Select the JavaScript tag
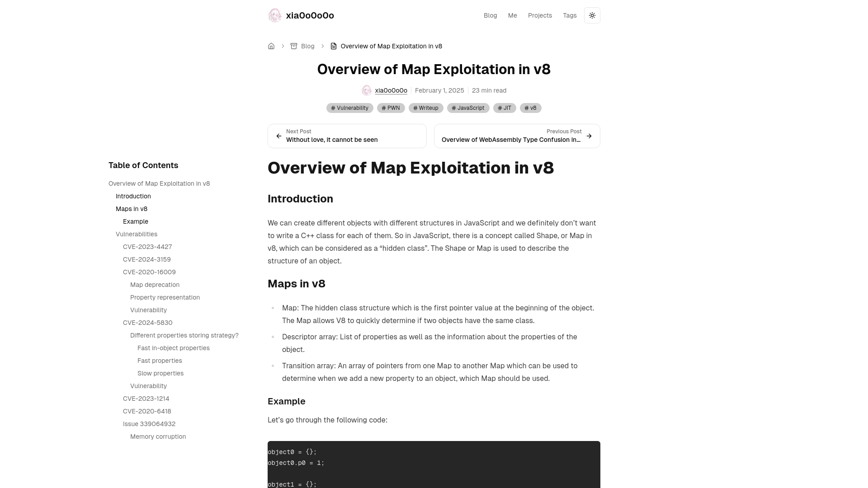The width and height of the screenshot is (868, 488). (468, 108)
